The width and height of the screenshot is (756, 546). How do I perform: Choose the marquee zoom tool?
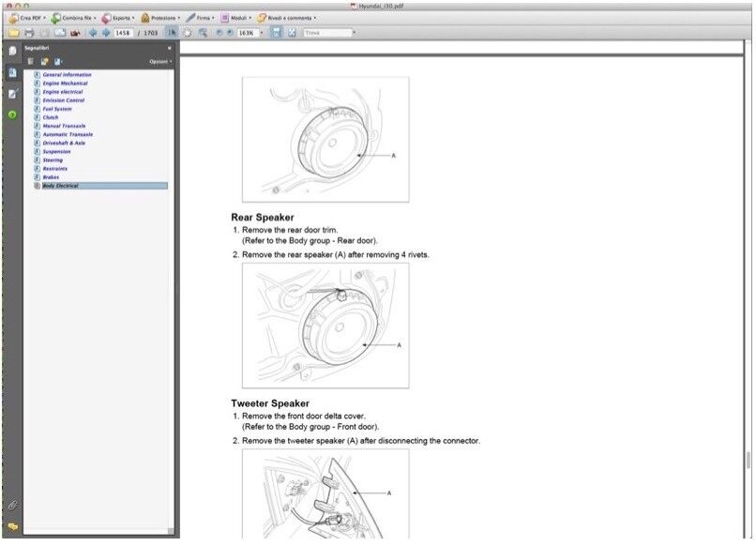[203, 33]
